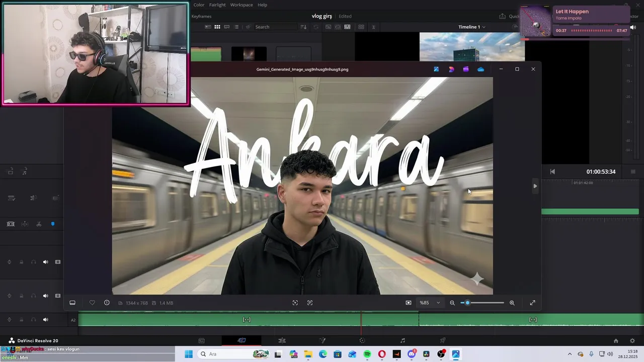
Task: Open the system tray volume control
Action: coord(610,354)
